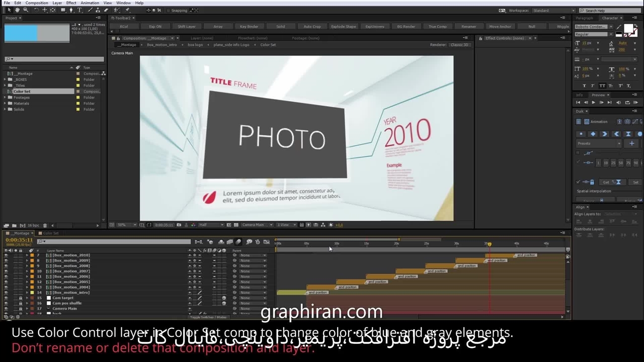Select the Pen tool
Viewport: 644px width, 362px height.
[71, 10]
